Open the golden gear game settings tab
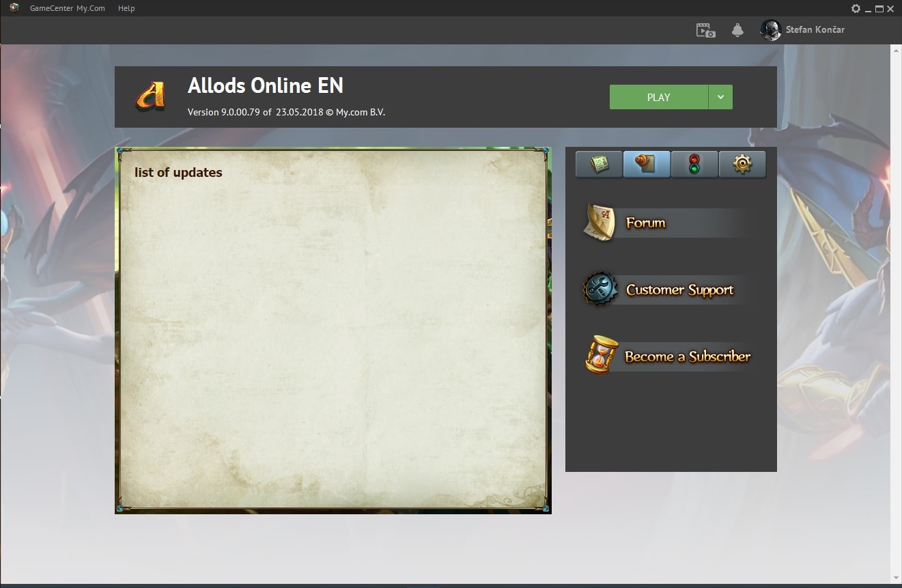Viewport: 902px width, 588px height. 742,165
